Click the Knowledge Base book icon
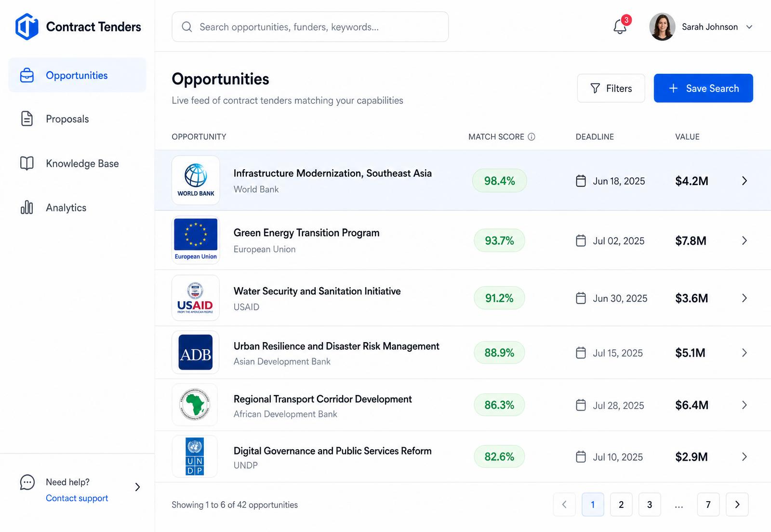771x532 pixels. (x=27, y=163)
